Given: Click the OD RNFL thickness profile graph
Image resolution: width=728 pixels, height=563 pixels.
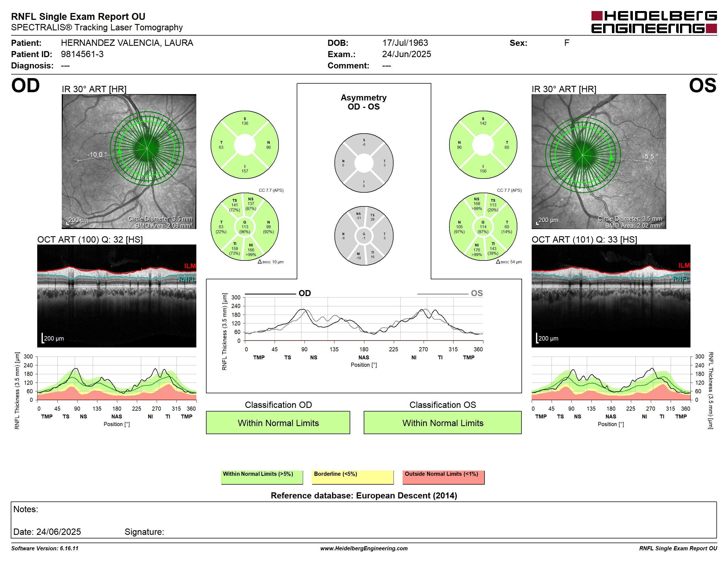Looking at the screenshot, I should tap(117, 378).
